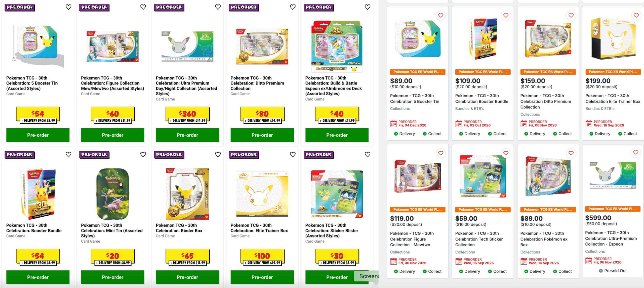Wishlist the Mini Tin heart icon
Image resolution: width=644 pixels, height=288 pixels.
[143, 154]
